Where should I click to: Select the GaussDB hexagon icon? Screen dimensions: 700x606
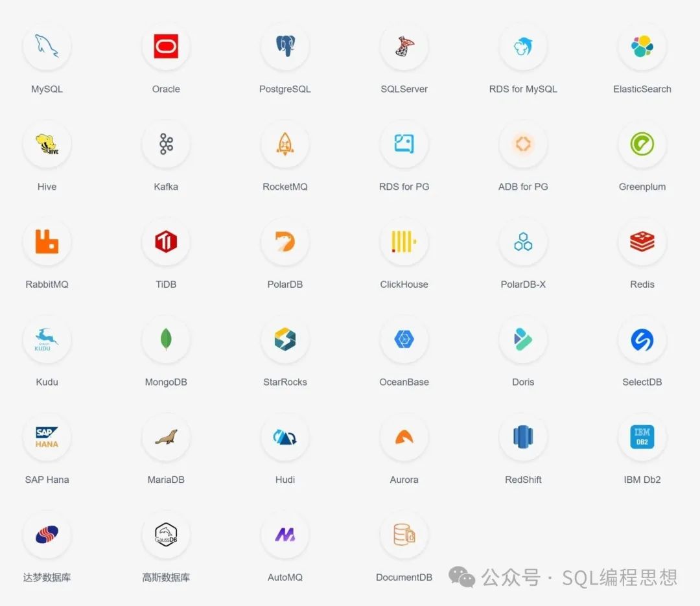[166, 535]
